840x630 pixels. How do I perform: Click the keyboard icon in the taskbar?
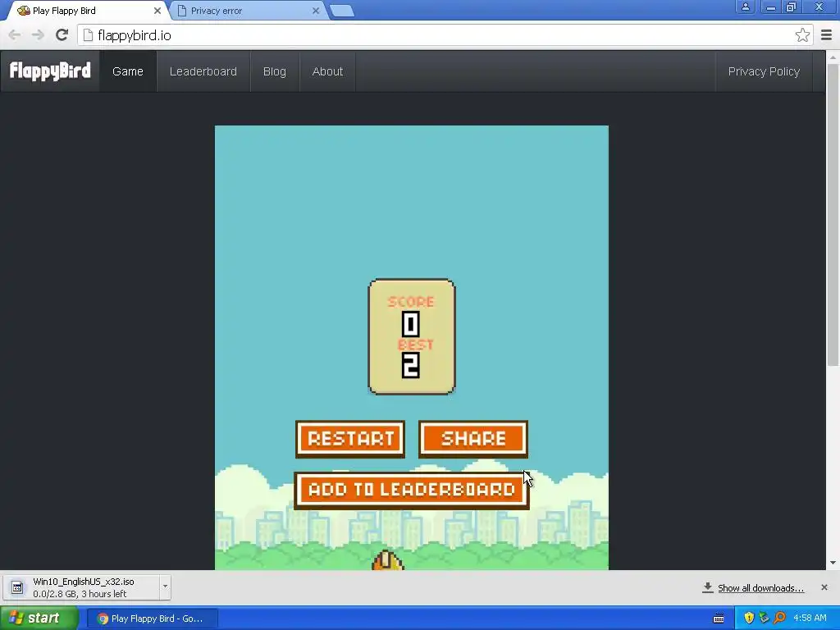coord(719,619)
